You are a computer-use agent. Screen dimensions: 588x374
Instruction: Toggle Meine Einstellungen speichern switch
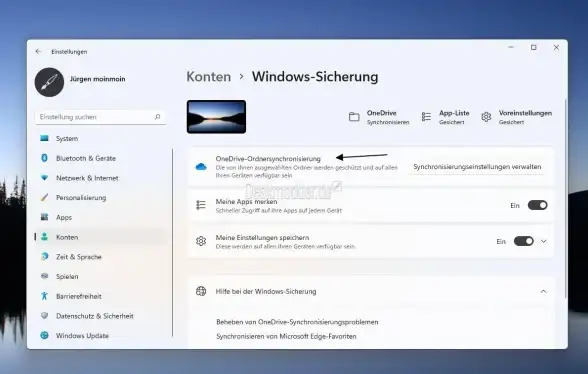point(524,241)
